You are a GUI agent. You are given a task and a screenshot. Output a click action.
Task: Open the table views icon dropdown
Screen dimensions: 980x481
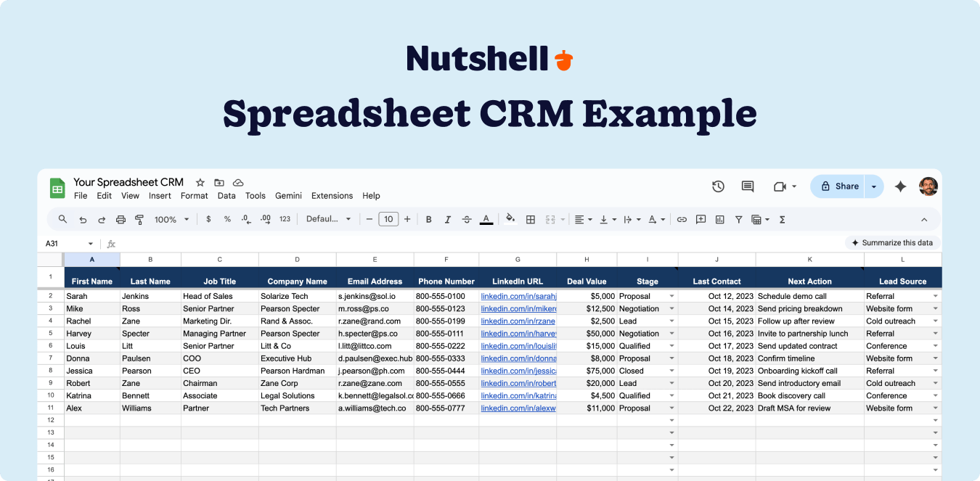click(x=760, y=219)
